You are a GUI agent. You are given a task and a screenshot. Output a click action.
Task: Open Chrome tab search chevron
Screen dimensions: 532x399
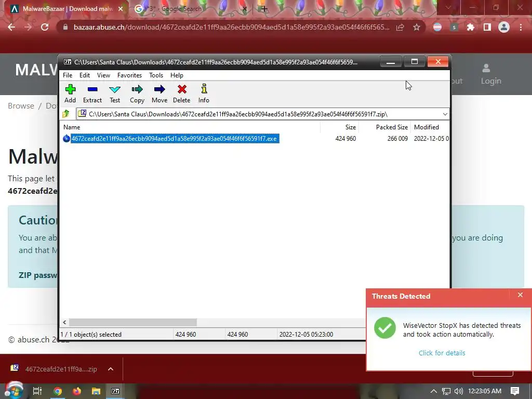click(448, 7)
